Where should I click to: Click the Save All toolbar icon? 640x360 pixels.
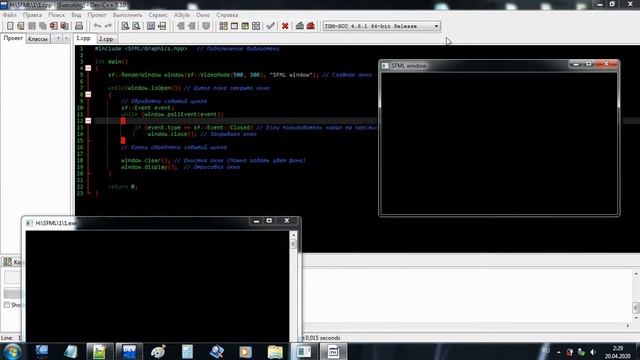42,26
